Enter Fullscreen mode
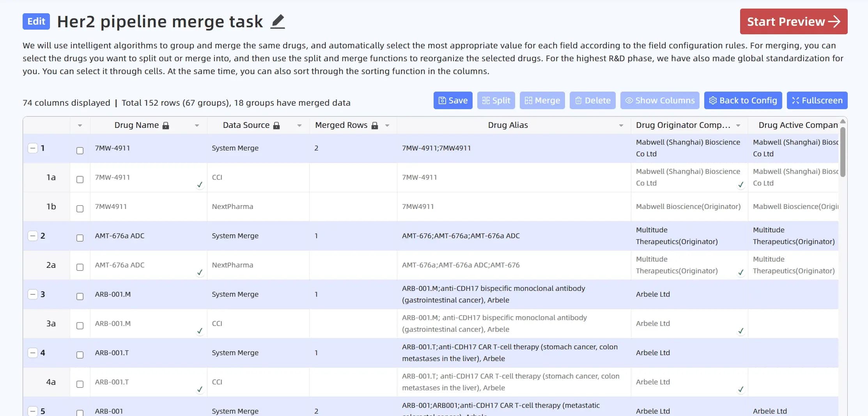 (817, 101)
